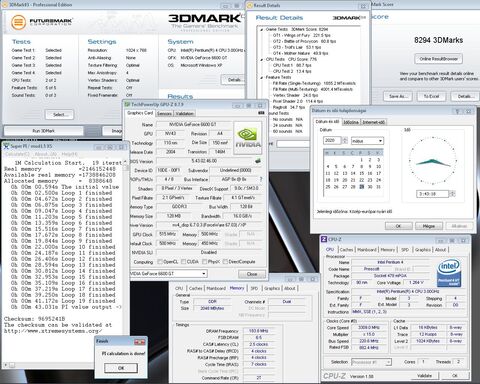Open the SPD tab in front CPU-Z window
Screen dimensions: 480x384
click(x=405, y=250)
